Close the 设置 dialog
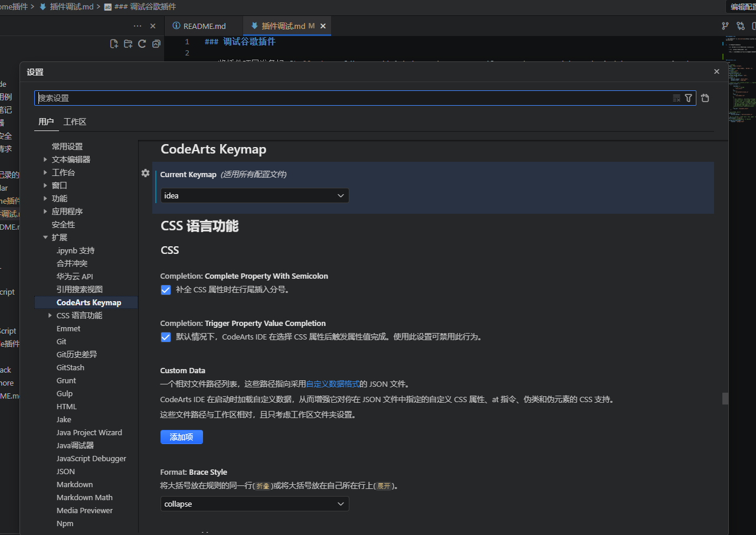756x535 pixels. point(716,71)
